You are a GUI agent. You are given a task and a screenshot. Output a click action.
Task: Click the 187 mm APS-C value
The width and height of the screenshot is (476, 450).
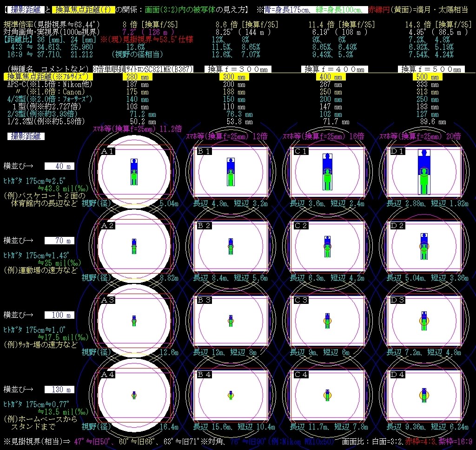(138, 85)
